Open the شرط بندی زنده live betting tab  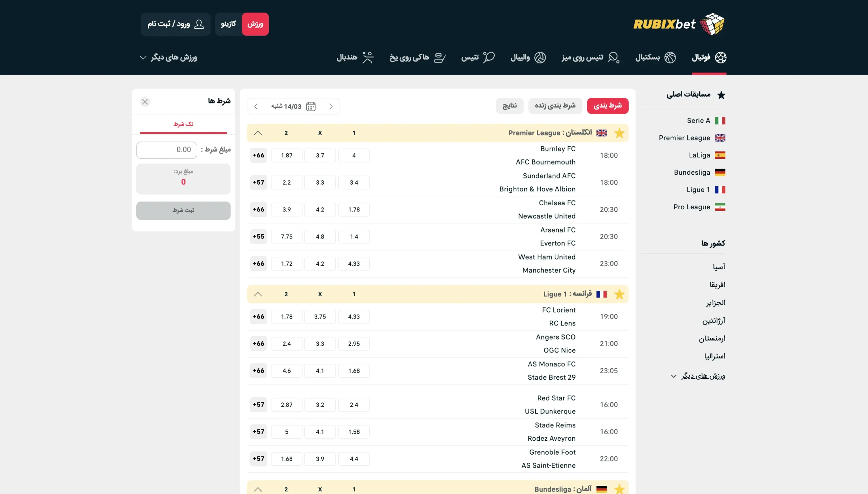pyautogui.click(x=555, y=106)
